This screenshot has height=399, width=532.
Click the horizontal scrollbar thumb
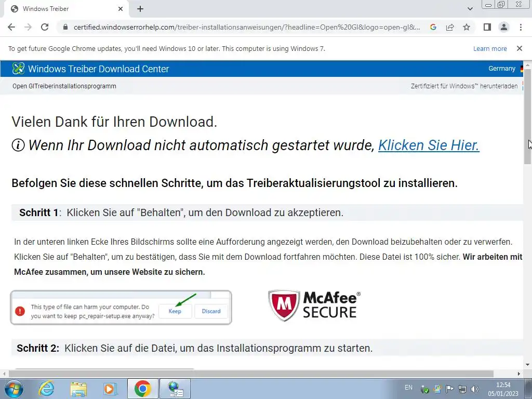point(251,374)
